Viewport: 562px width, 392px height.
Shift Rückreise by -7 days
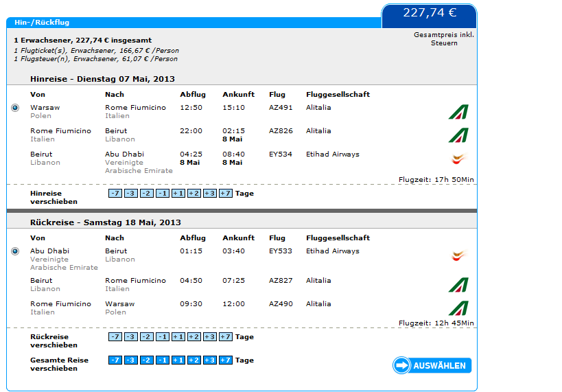coord(115,337)
